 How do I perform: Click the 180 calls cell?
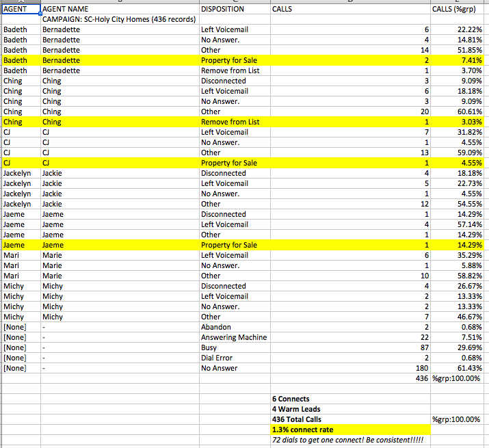(350, 368)
